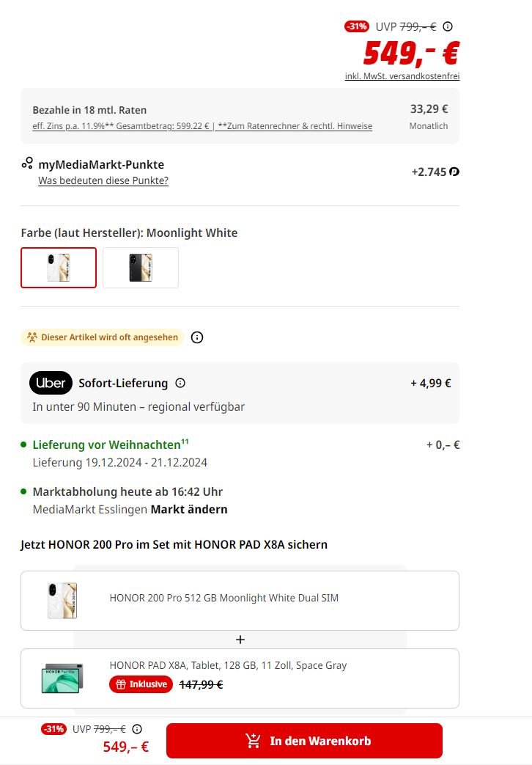Select the black color variant
The image size is (532, 765).
click(x=141, y=268)
